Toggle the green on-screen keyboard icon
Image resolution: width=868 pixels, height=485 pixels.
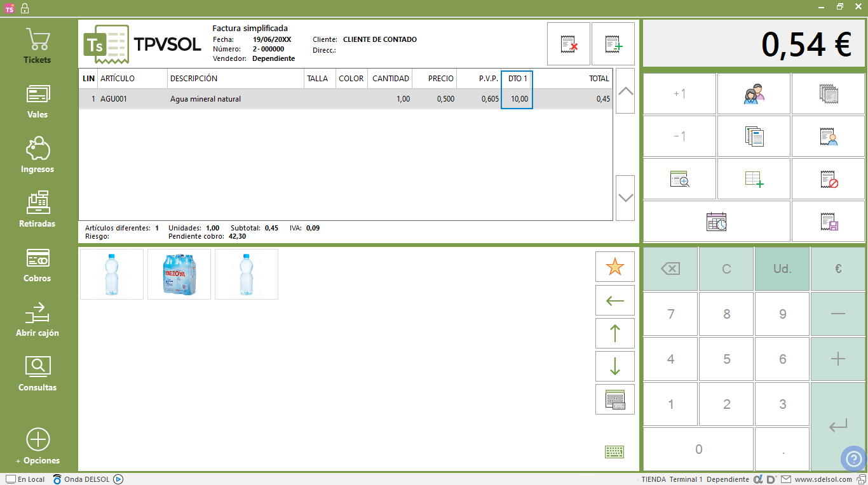[614, 451]
